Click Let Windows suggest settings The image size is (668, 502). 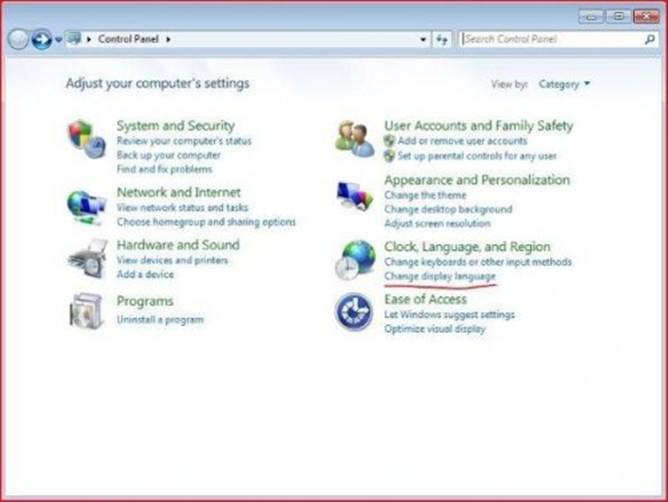coord(449,314)
